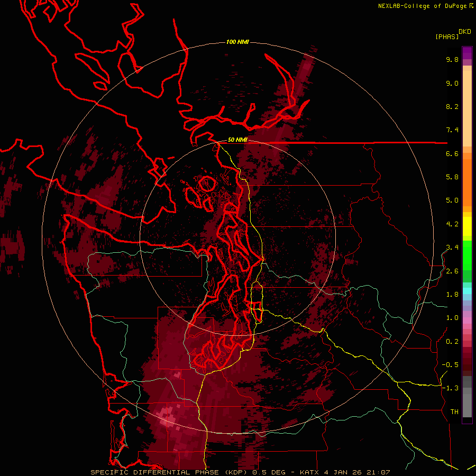Click the 6.6 scale value
This screenshot has width=476, height=476.
(452, 153)
